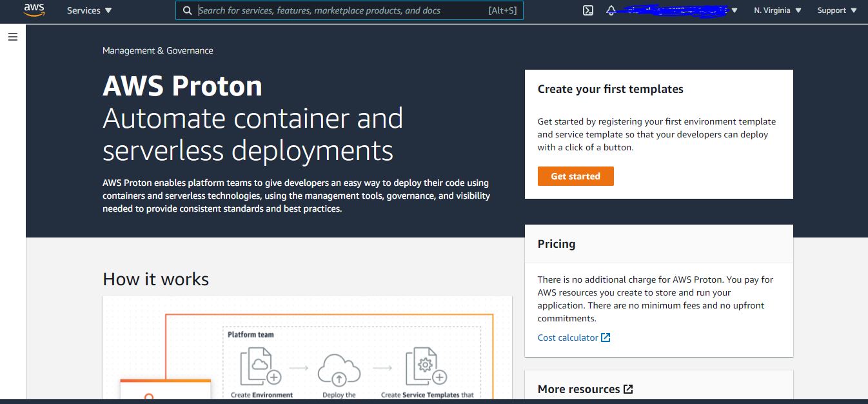Open the Services menu
868x404 pixels.
[88, 10]
